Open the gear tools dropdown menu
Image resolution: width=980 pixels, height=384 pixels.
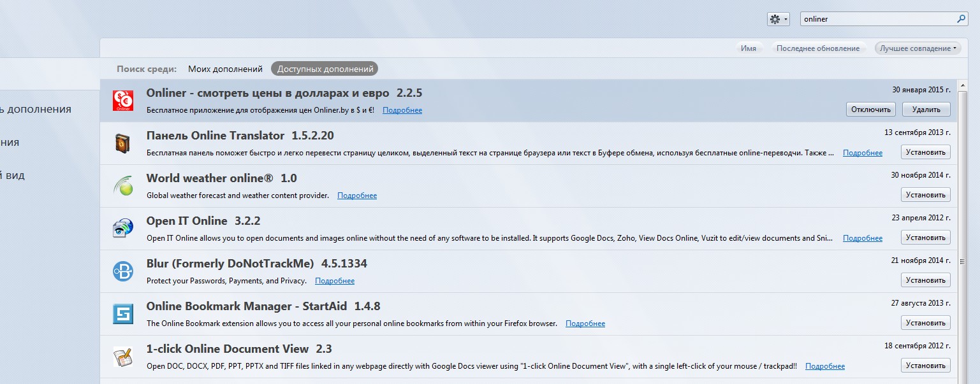[x=778, y=19]
